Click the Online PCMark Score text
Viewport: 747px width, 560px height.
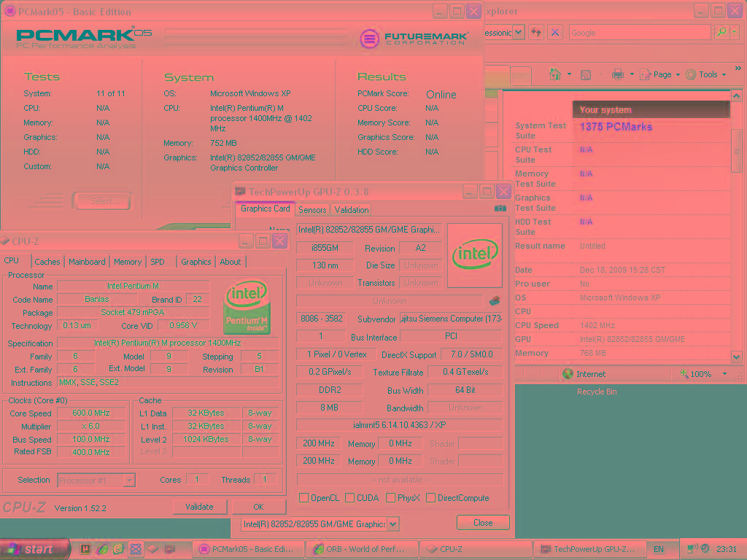click(441, 94)
